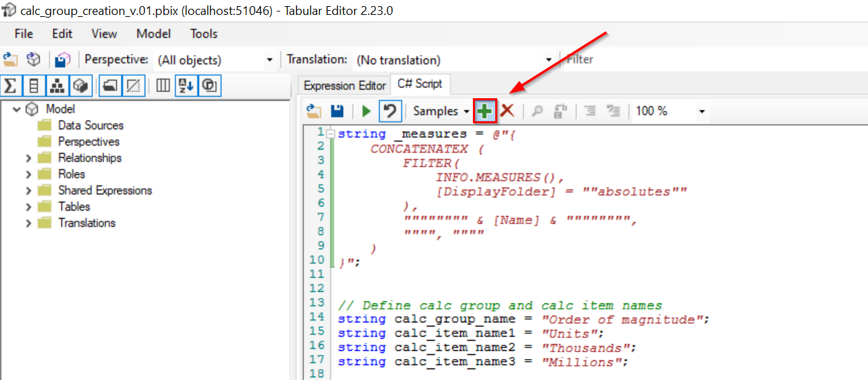Select the Roles folder label
868x380 pixels.
(72, 174)
